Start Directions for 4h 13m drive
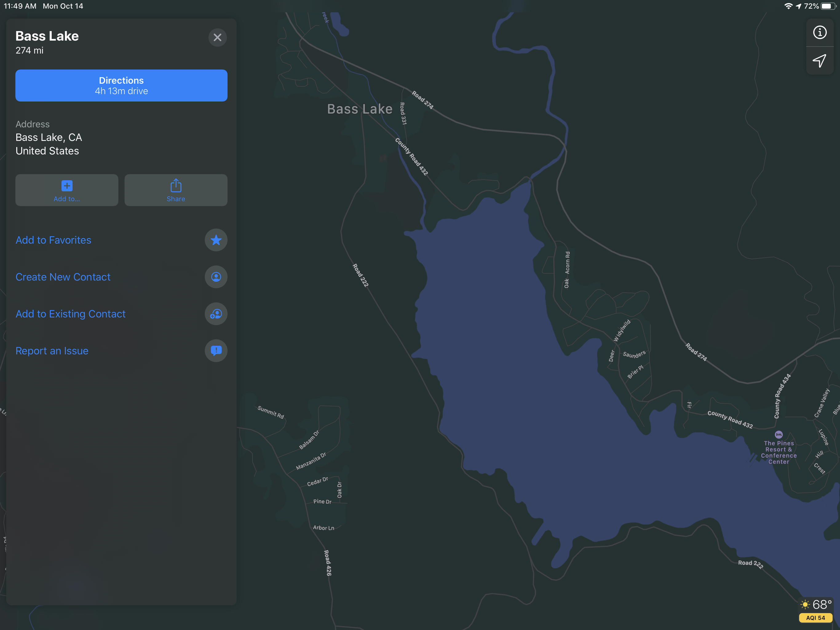The height and width of the screenshot is (630, 840). click(x=121, y=85)
